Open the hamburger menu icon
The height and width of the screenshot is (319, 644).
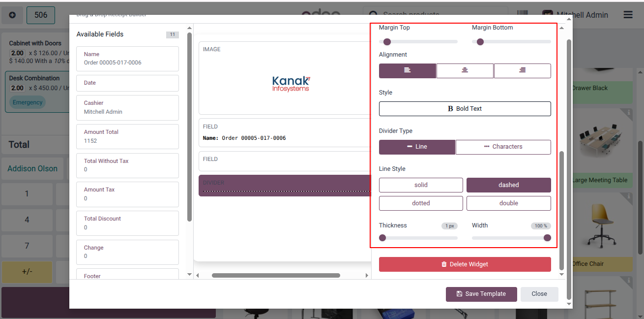click(x=628, y=15)
